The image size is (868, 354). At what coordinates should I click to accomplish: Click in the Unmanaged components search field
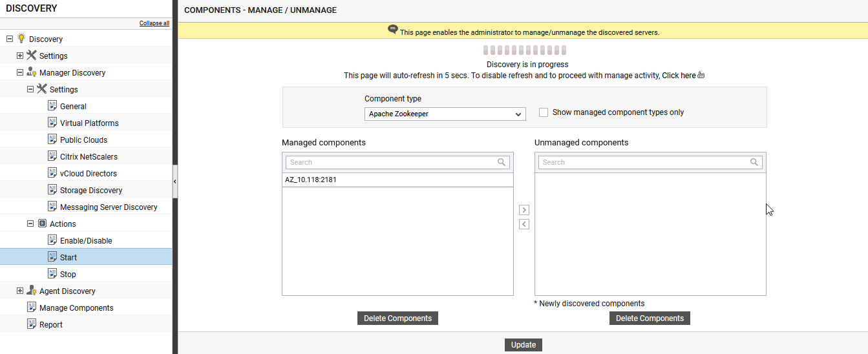(x=650, y=162)
